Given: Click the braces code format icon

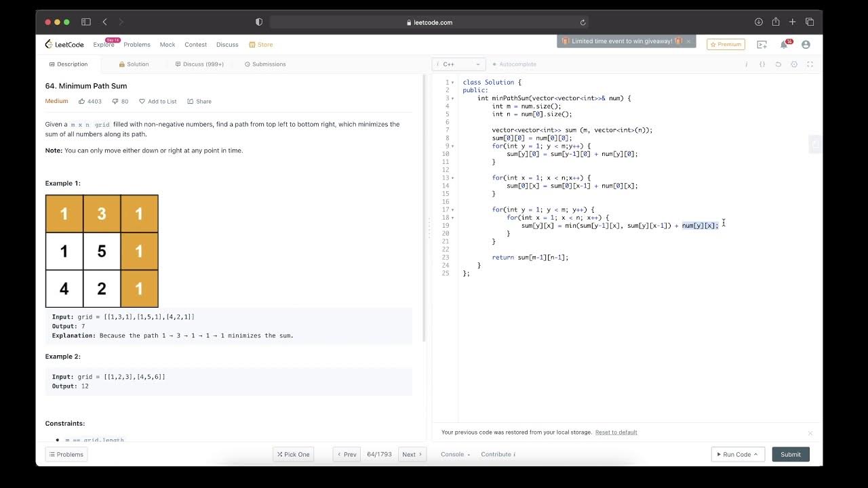Looking at the screenshot, I should (x=762, y=64).
